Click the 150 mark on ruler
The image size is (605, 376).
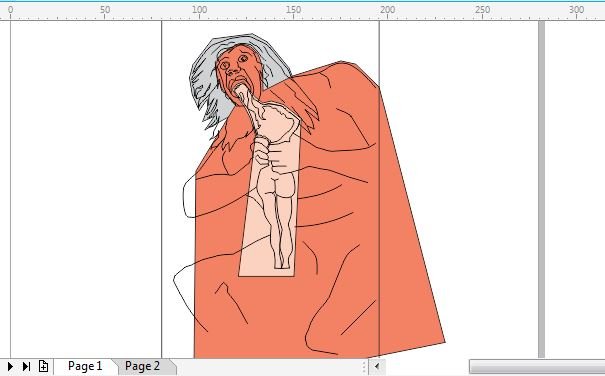(x=293, y=10)
